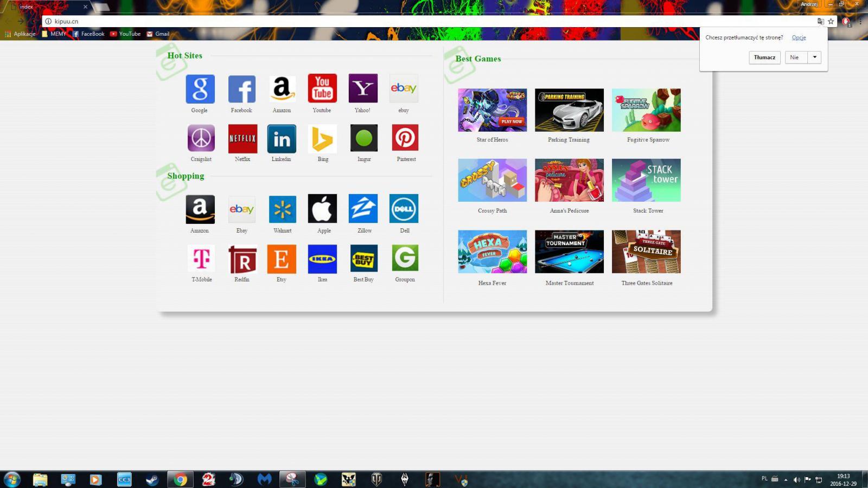Open the Youtube icon in Hot Sites
The image size is (868, 488).
tap(322, 88)
